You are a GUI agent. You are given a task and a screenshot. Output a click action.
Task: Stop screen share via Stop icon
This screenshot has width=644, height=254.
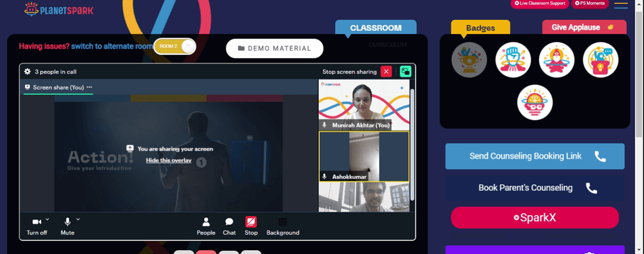point(251,226)
